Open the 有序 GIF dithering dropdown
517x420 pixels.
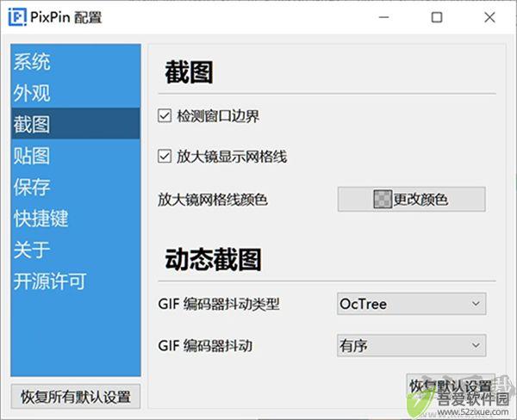(411, 345)
